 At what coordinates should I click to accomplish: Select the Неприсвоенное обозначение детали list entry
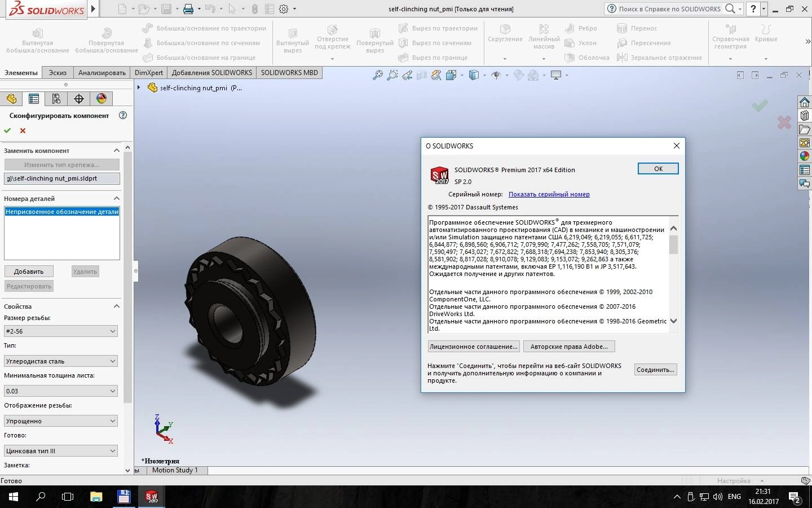[x=62, y=212]
